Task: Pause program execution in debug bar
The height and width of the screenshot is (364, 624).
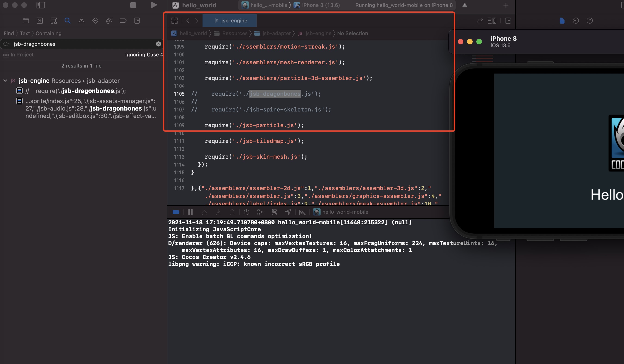Action: click(190, 212)
